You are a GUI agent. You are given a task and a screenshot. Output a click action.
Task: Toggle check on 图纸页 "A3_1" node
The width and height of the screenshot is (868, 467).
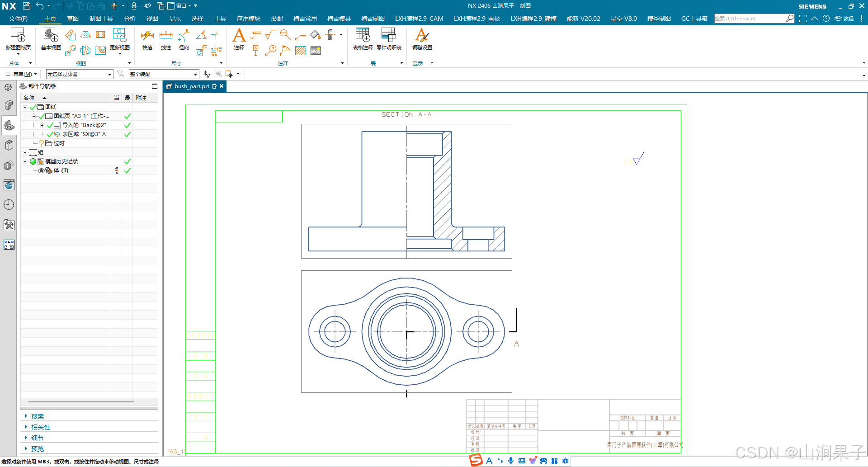(41, 116)
